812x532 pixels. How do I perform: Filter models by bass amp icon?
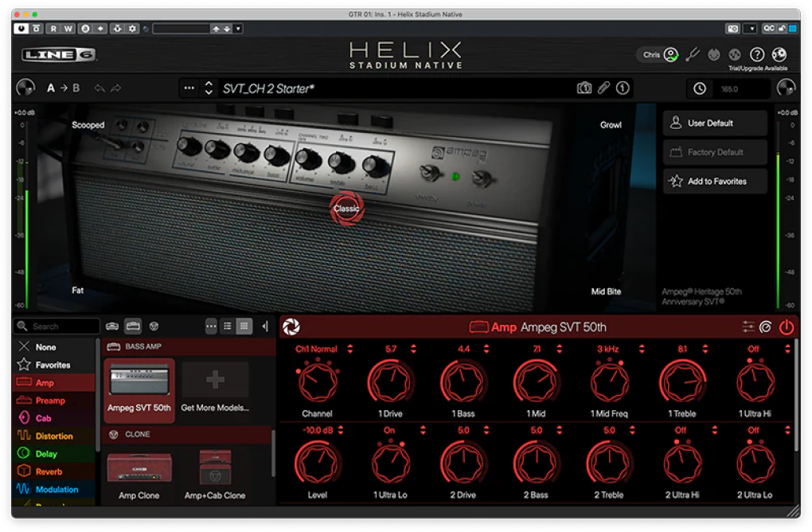pyautogui.click(x=133, y=326)
